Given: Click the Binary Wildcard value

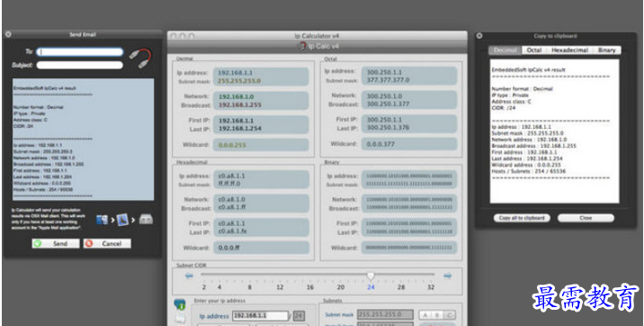Looking at the screenshot, I should [x=408, y=248].
